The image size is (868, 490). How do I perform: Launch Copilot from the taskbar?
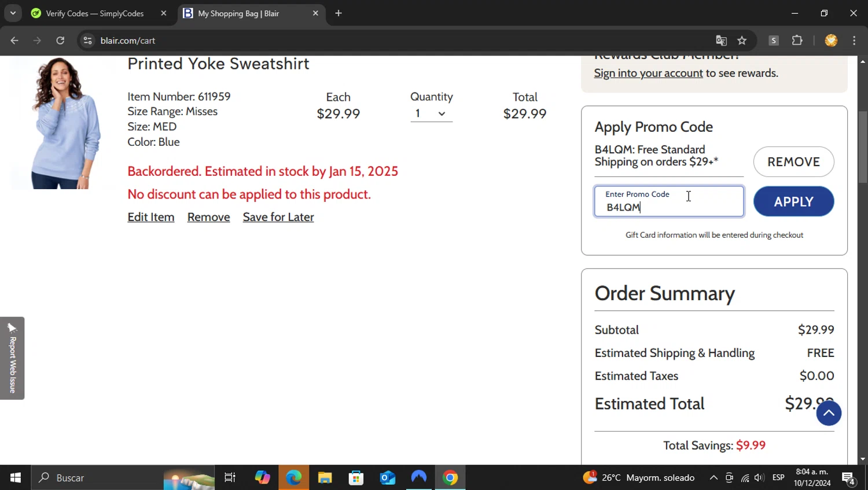262,478
